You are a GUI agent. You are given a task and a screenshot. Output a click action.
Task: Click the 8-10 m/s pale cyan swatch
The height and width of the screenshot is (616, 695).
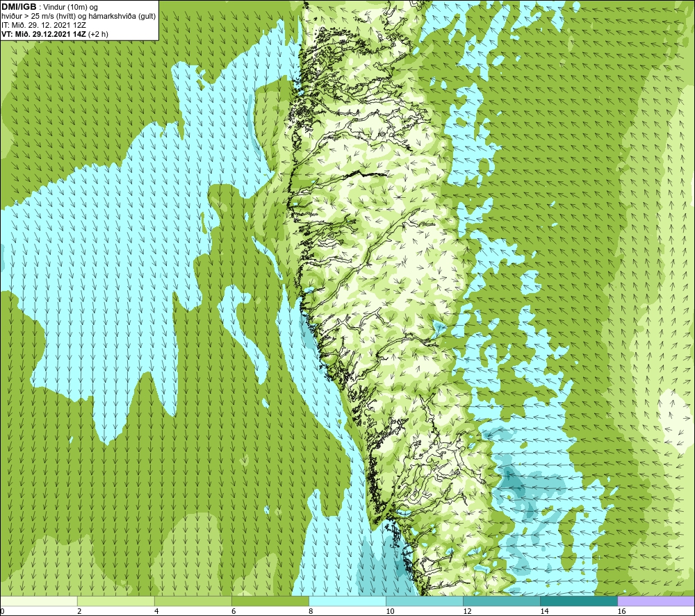(x=347, y=601)
